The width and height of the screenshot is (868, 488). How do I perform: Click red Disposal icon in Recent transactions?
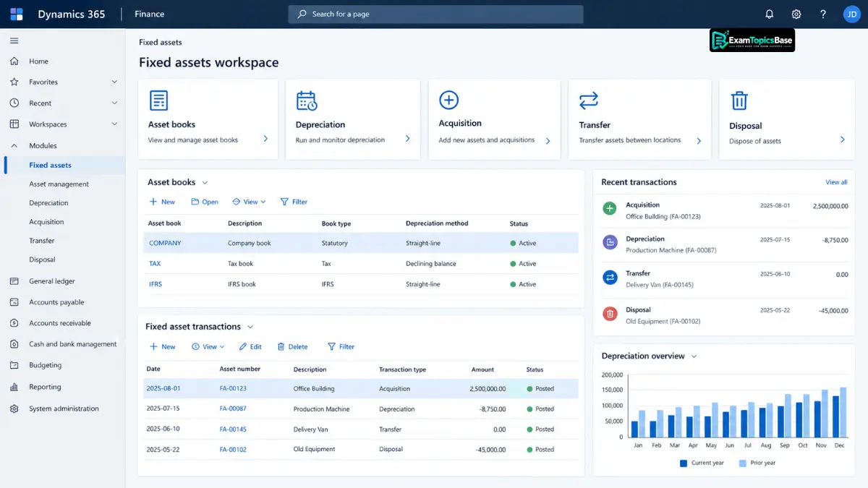pos(610,313)
